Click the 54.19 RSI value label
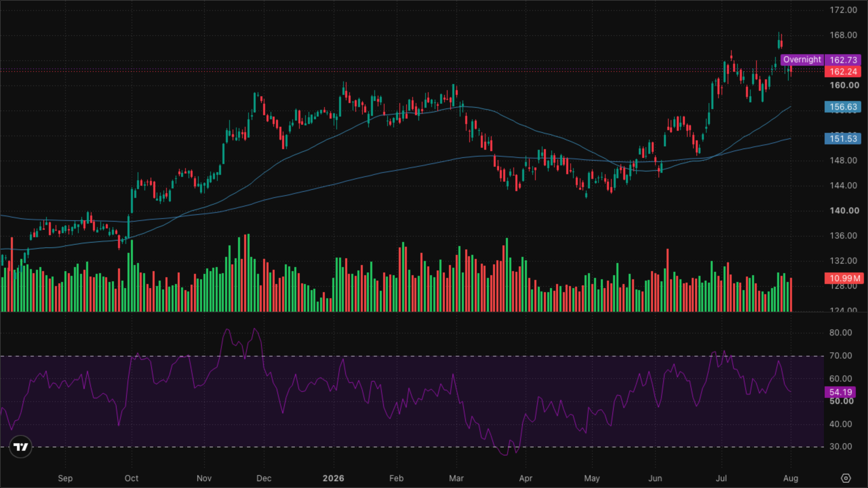Image resolution: width=868 pixels, height=488 pixels. coord(840,392)
